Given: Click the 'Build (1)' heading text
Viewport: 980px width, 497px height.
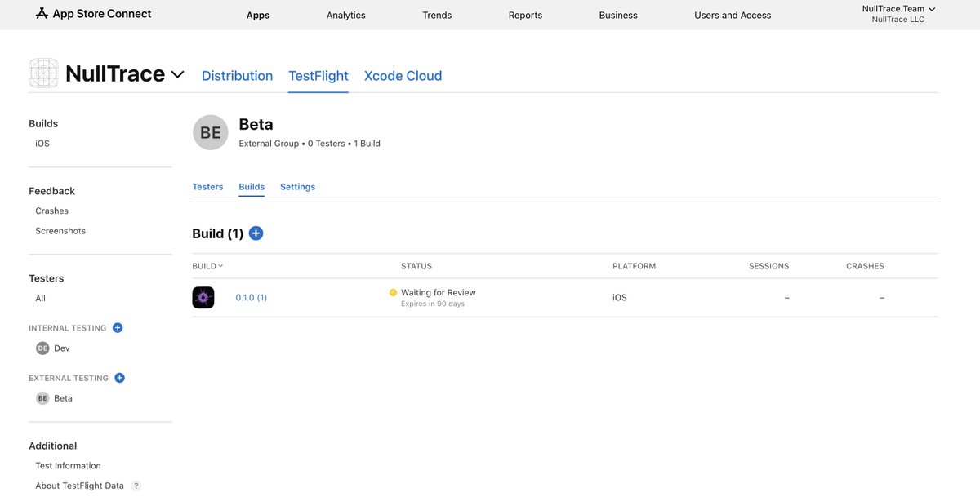Looking at the screenshot, I should [218, 233].
